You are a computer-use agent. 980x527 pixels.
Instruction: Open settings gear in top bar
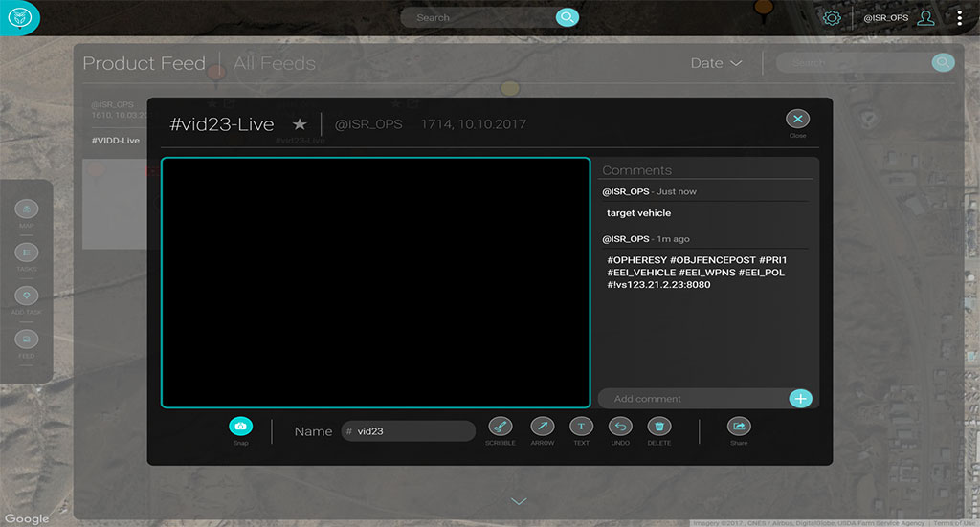click(833, 17)
